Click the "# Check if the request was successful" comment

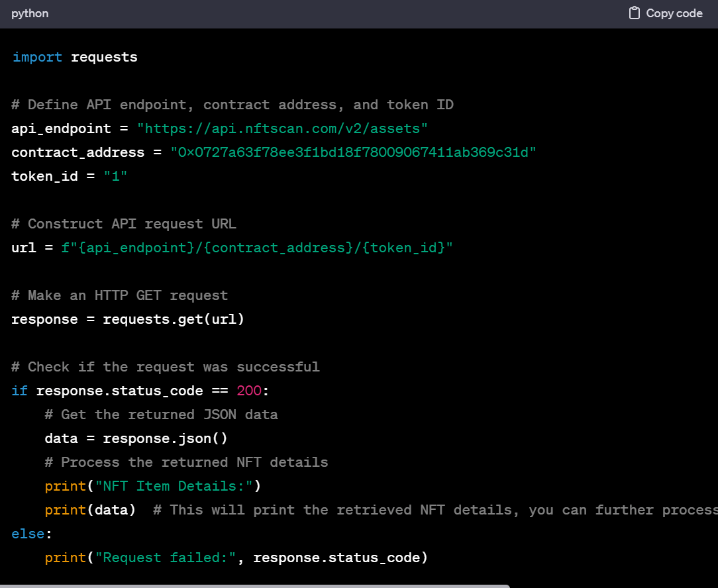[x=166, y=367]
